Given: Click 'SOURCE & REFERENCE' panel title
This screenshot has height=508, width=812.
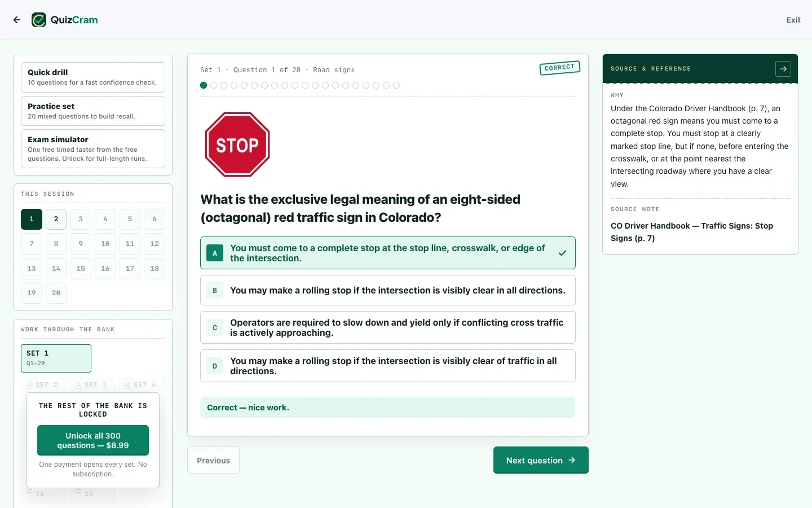Looking at the screenshot, I should (x=651, y=69).
